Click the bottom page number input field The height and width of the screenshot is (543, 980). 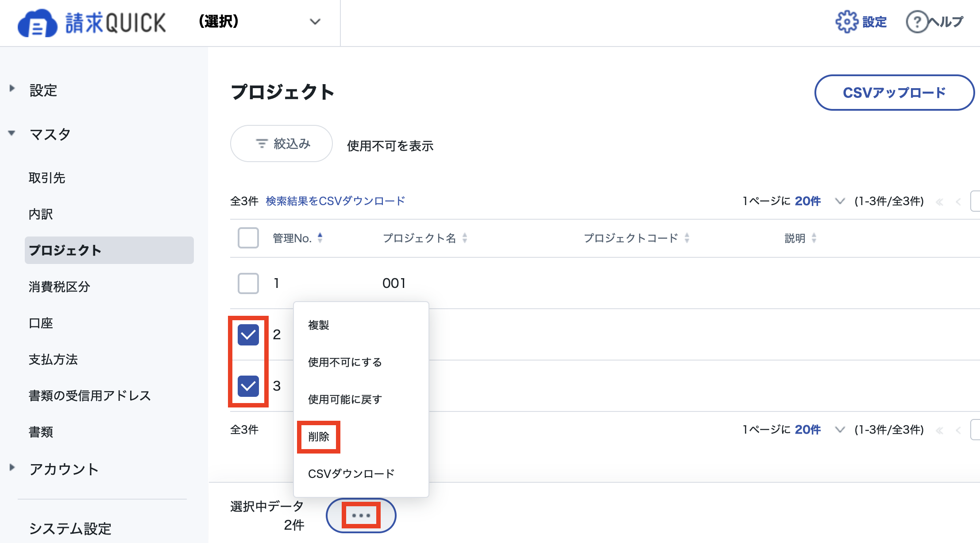975,430
